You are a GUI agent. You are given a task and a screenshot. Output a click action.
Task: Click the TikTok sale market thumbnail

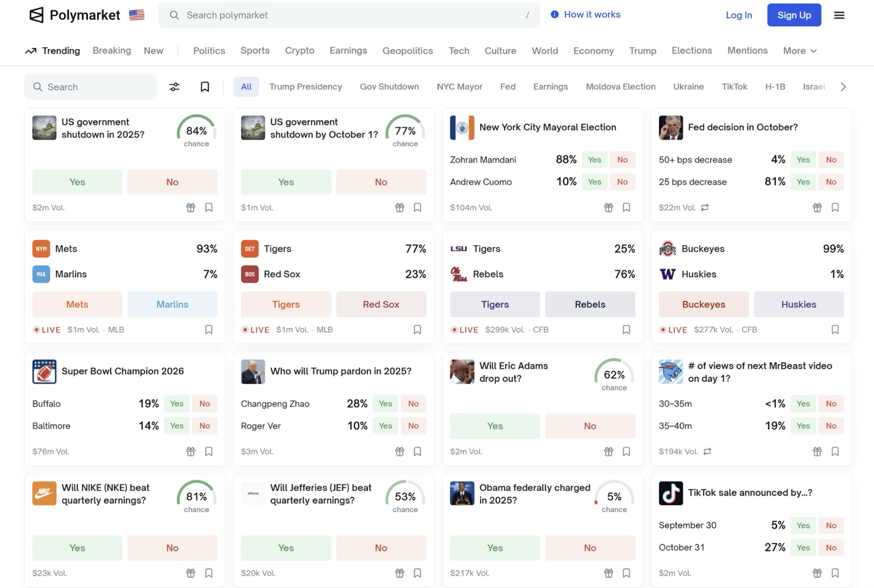click(671, 493)
